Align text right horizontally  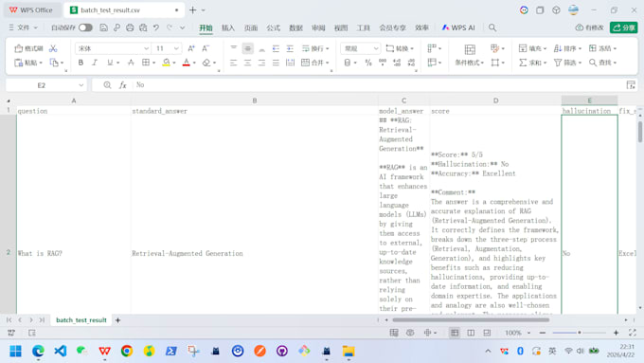coord(261,63)
